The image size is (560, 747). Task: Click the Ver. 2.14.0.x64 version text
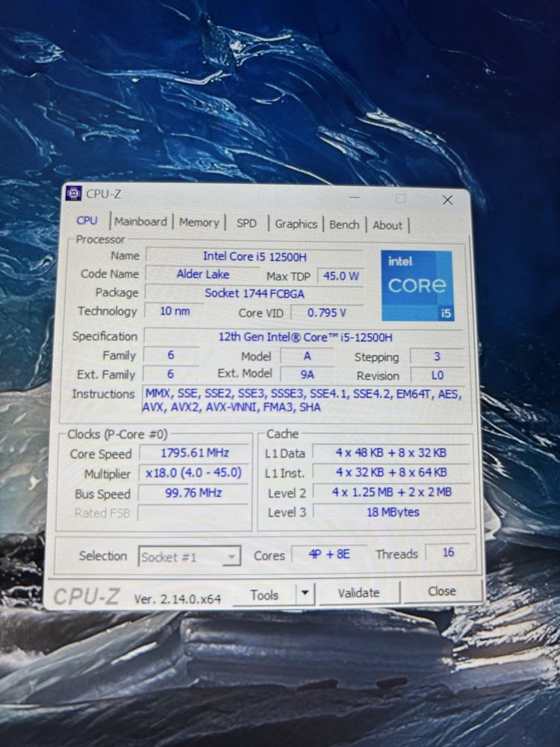point(178,599)
